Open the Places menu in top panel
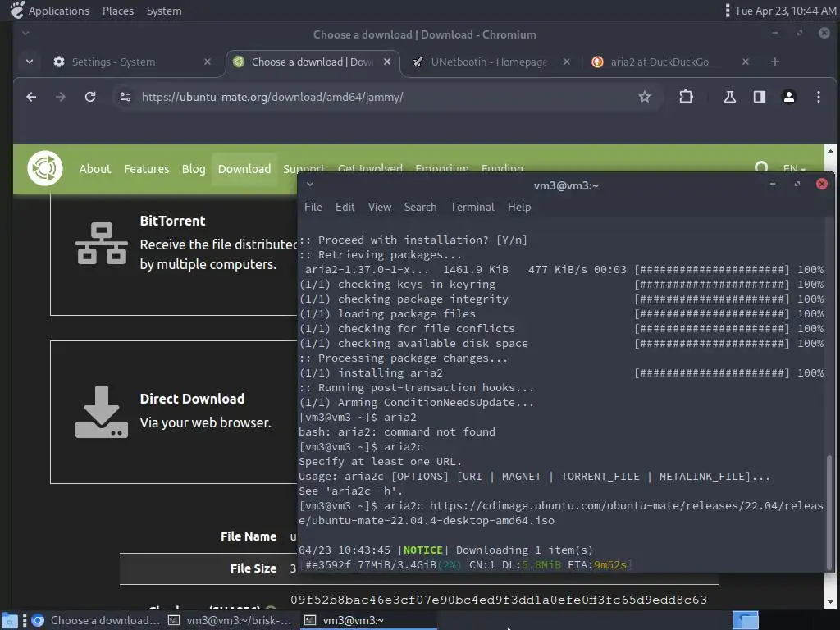This screenshot has width=840, height=630. coord(118,11)
